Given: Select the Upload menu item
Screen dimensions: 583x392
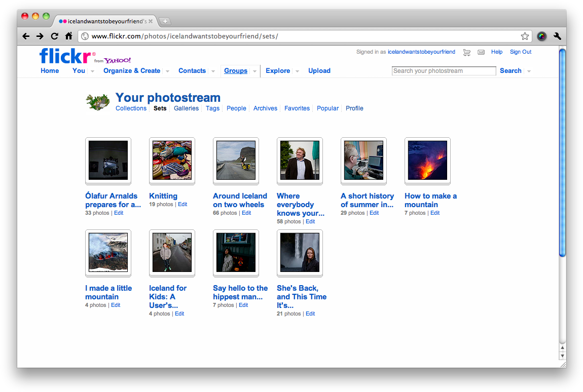Looking at the screenshot, I should [319, 71].
